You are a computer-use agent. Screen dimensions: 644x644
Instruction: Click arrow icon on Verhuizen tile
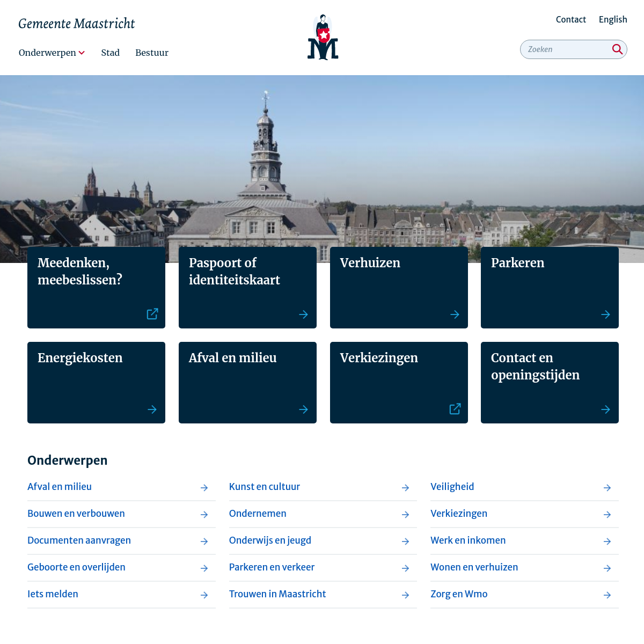(455, 314)
